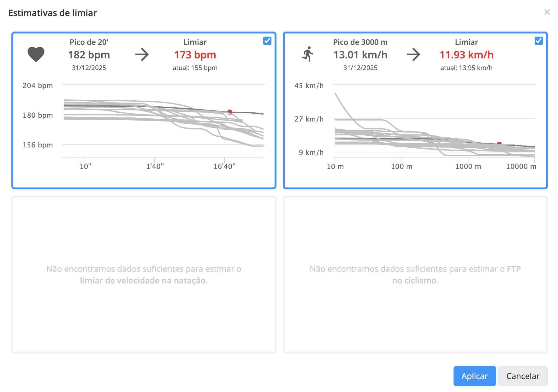Click the running figure icon

pyautogui.click(x=308, y=54)
